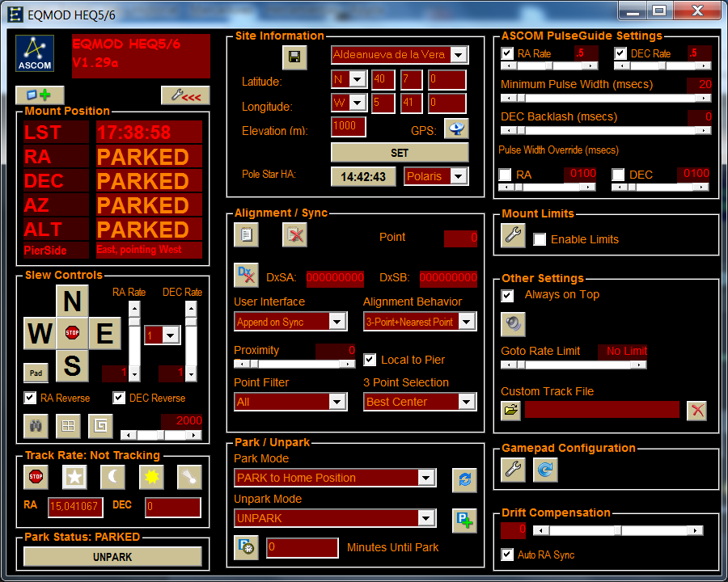Browse for Custom Track File folder icon
The width and height of the screenshot is (728, 582).
coord(510,411)
